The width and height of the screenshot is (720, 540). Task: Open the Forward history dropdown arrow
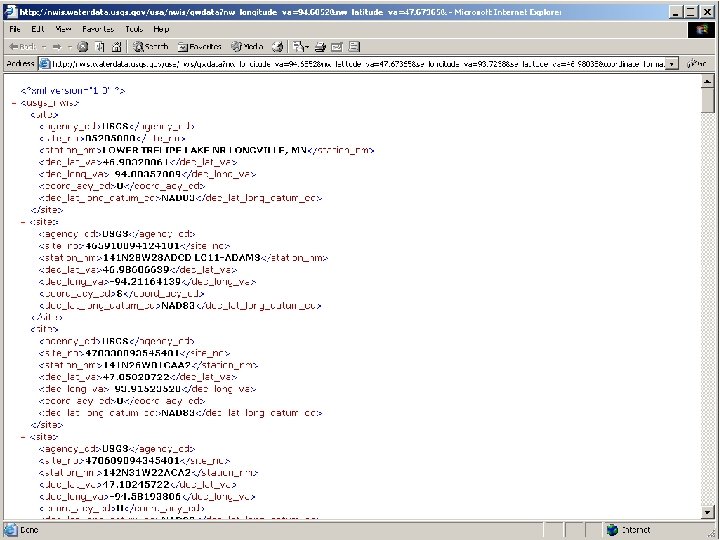coord(70,46)
